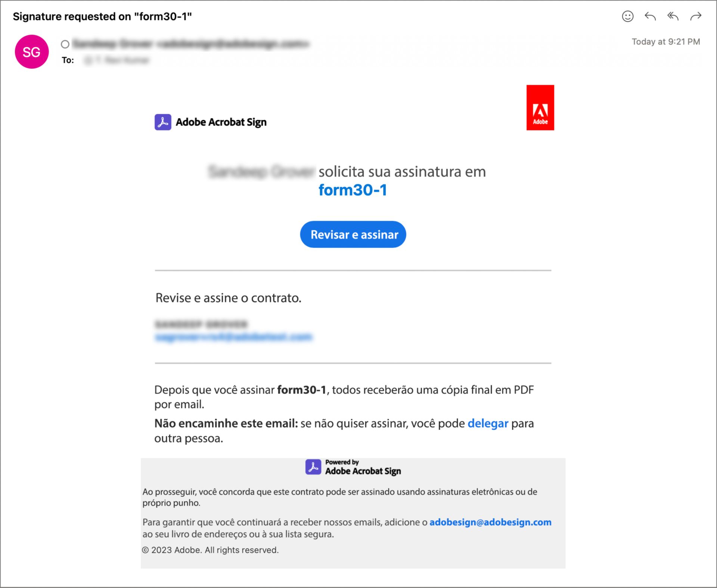
Task: Click the Reply arrow icon
Action: [650, 16]
